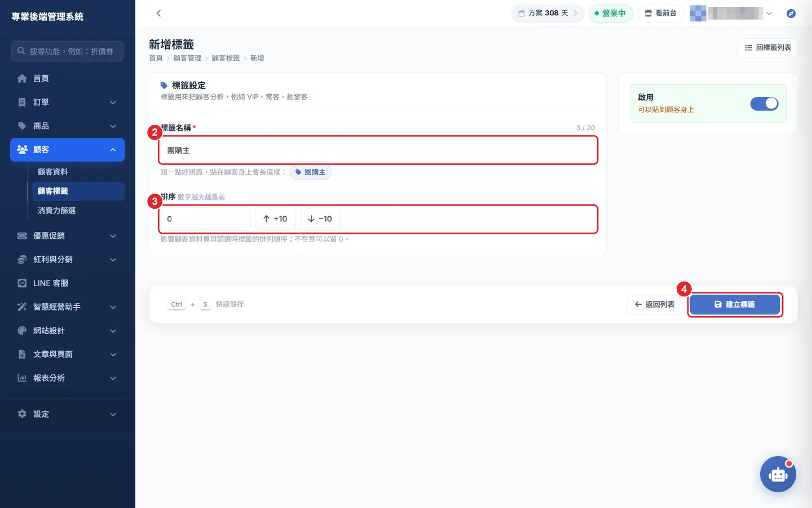Open 消費力篩選 submenu item
Viewport: 812px width, 508px height.
pyautogui.click(x=77, y=211)
